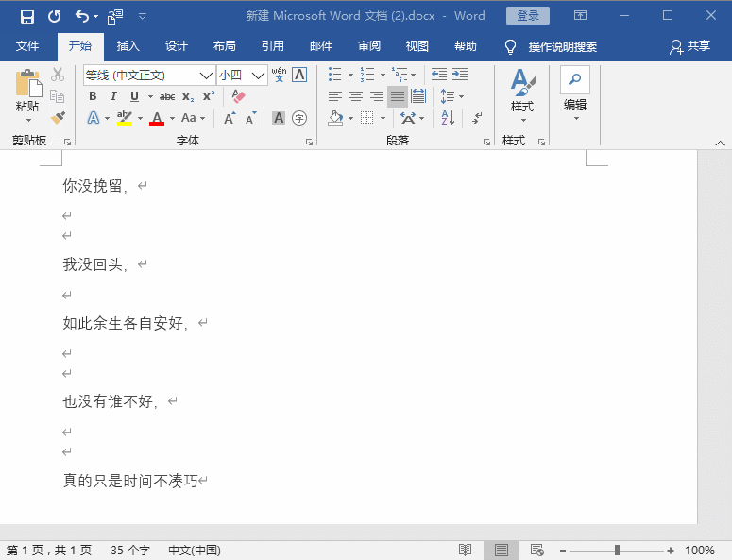Click the zoom slider handle
732x560 pixels.
[617, 551]
